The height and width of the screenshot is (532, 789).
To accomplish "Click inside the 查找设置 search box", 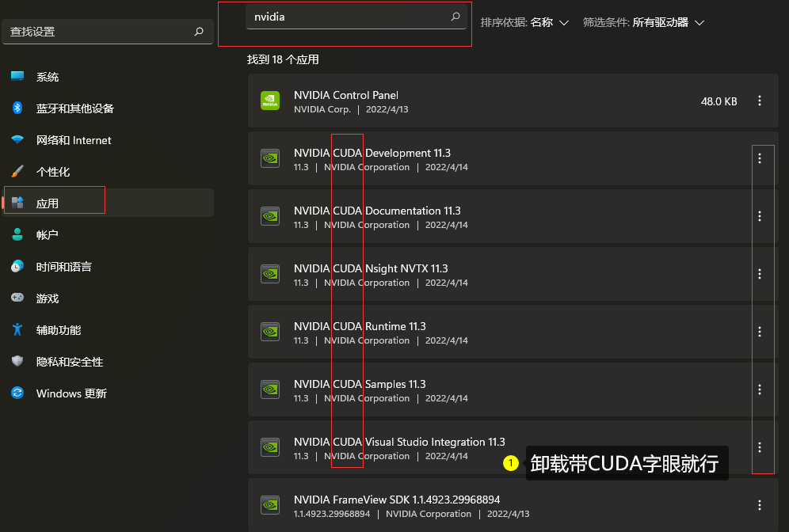I will [x=108, y=32].
